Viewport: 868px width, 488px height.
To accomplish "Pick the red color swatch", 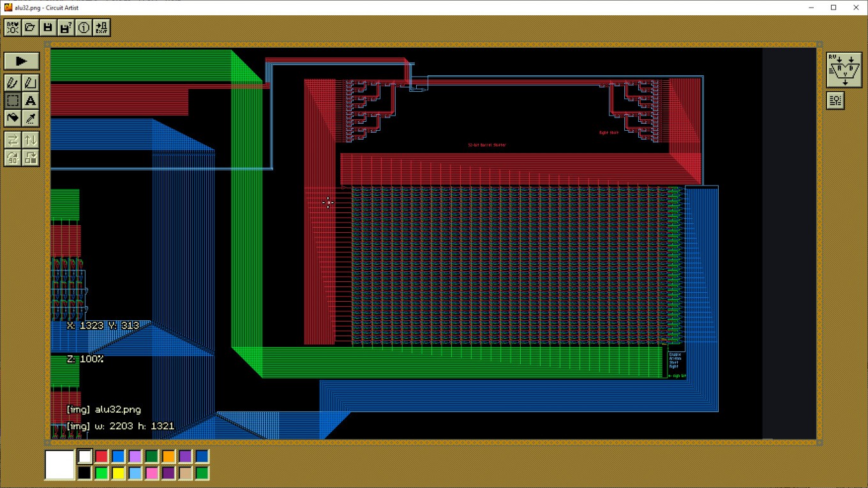I will 101,456.
